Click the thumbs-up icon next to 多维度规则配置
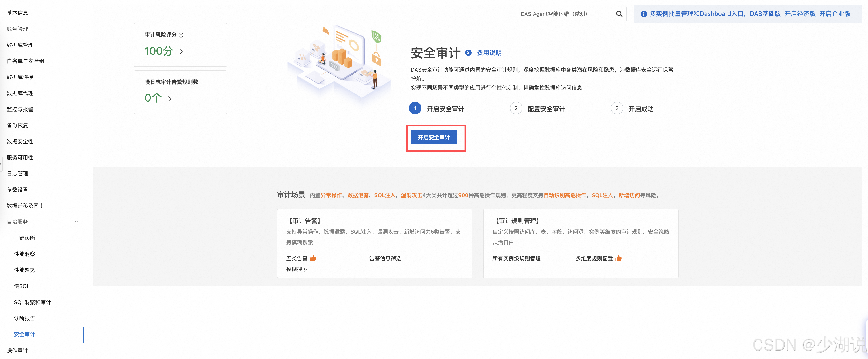 tap(618, 259)
